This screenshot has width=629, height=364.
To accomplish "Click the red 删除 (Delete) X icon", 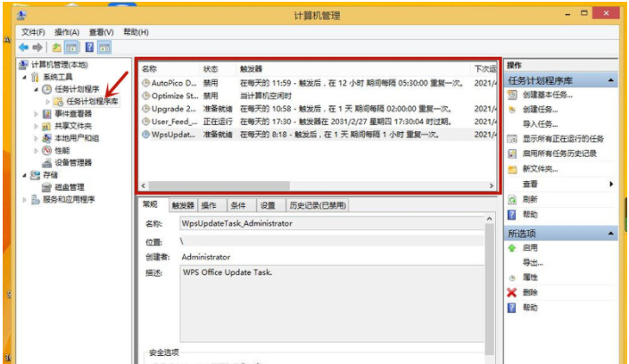I will (x=511, y=292).
